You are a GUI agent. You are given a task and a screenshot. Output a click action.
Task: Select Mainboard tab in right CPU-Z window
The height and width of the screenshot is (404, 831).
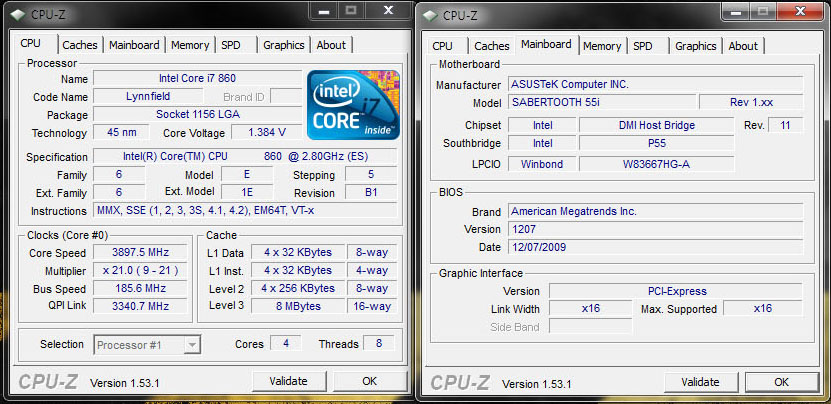pos(546,44)
